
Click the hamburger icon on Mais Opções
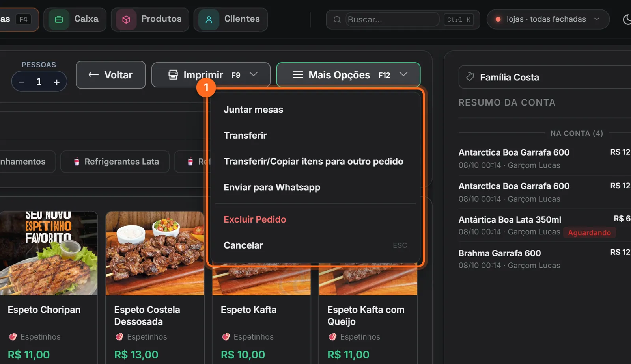point(298,74)
